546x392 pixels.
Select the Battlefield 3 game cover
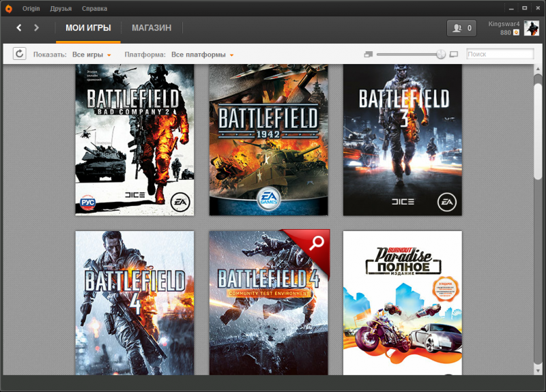402,140
